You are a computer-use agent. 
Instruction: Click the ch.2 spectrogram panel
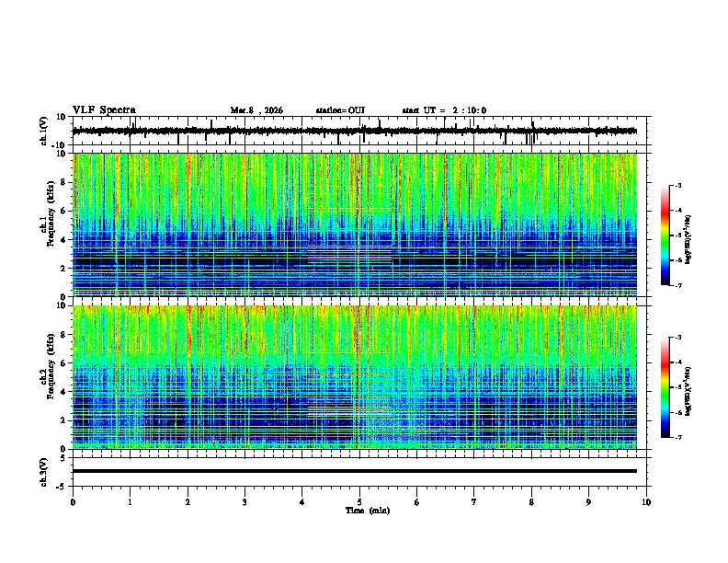pyautogui.click(x=355, y=377)
